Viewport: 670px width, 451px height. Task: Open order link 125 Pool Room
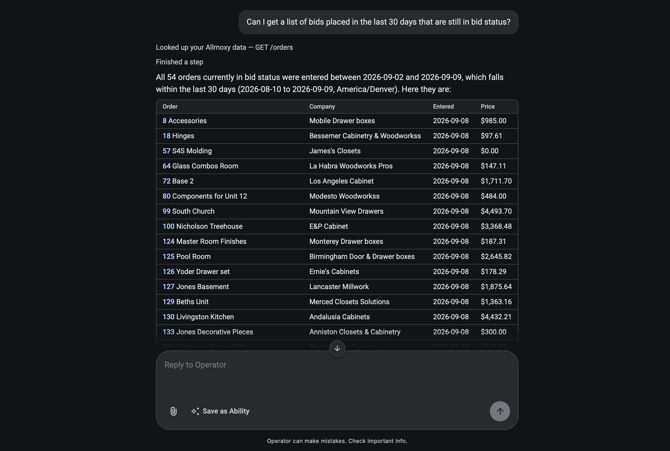click(x=187, y=256)
